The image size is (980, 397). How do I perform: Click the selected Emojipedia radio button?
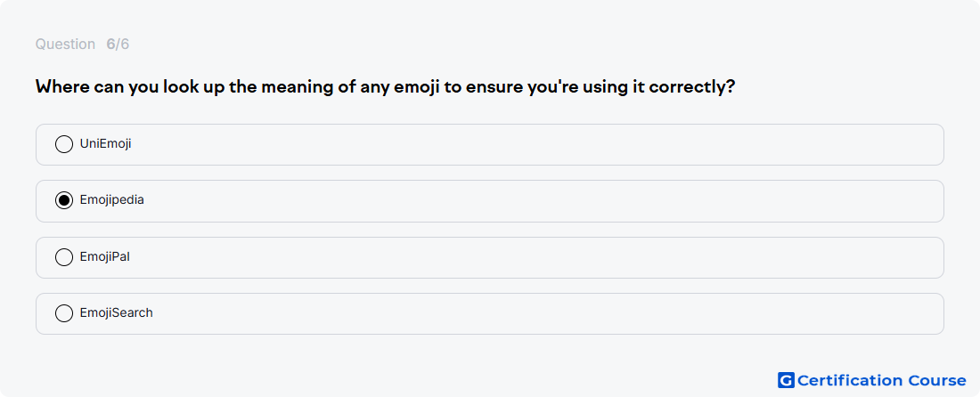[x=64, y=200]
